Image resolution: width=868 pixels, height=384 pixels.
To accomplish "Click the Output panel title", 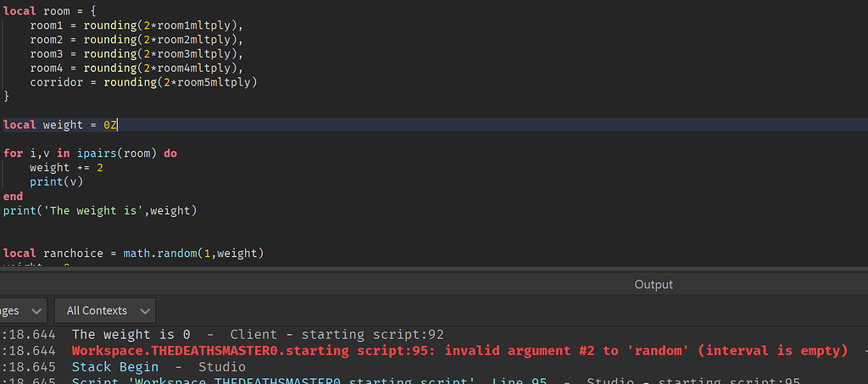I will 654,285.
